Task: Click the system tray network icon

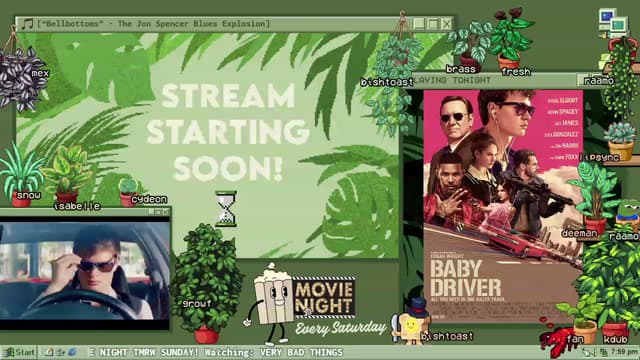Action: pyautogui.click(x=604, y=352)
